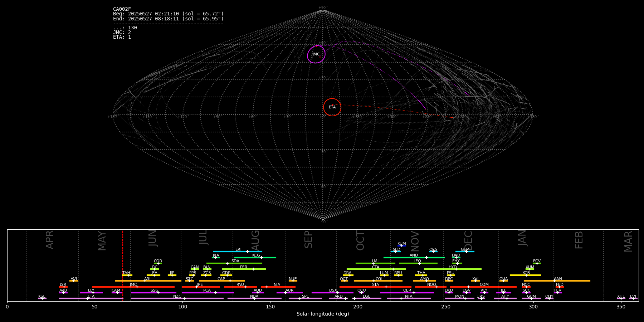Click the DSX shower label in timeline

click(x=333, y=291)
